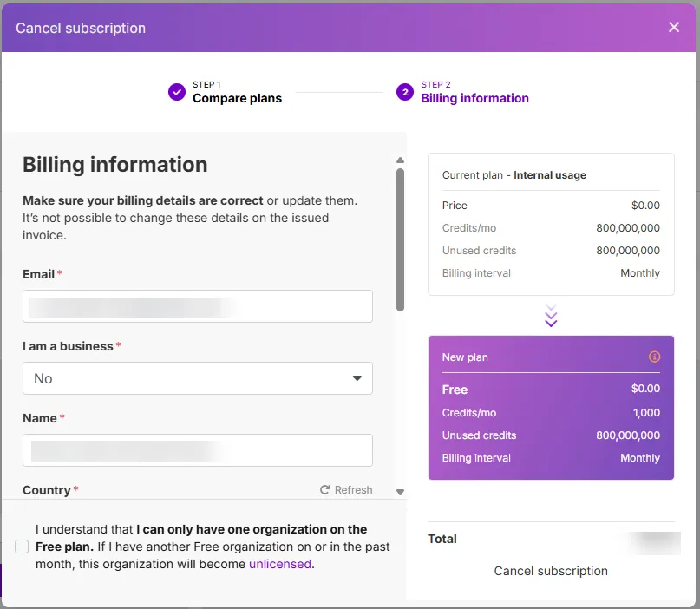Image resolution: width=700 pixels, height=609 pixels.
Task: Click the 'Country' field label
Action: pos(47,490)
